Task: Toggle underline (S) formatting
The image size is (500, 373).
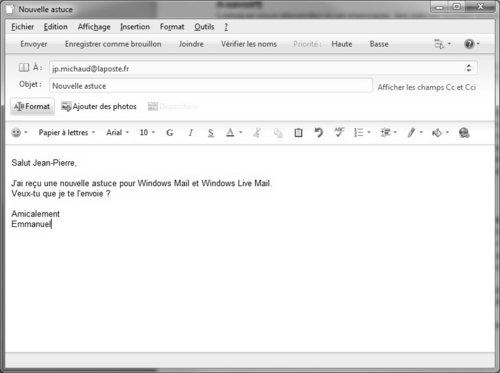Action: [x=211, y=133]
